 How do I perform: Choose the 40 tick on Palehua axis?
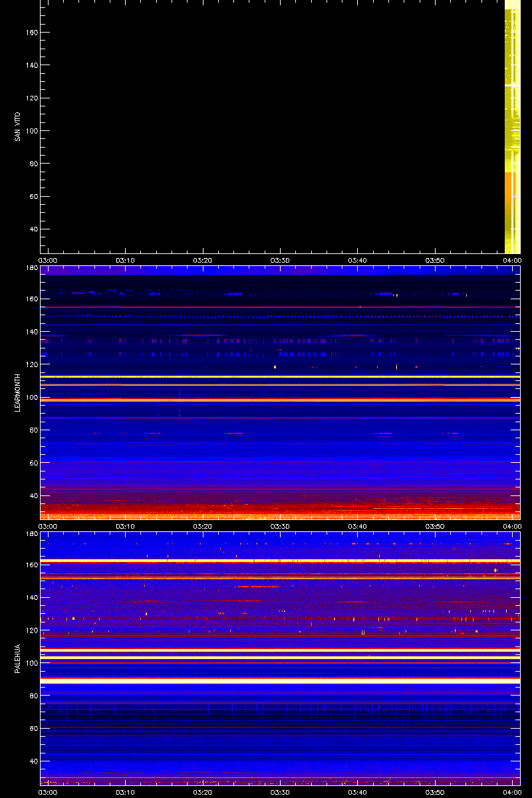pyautogui.click(x=35, y=761)
